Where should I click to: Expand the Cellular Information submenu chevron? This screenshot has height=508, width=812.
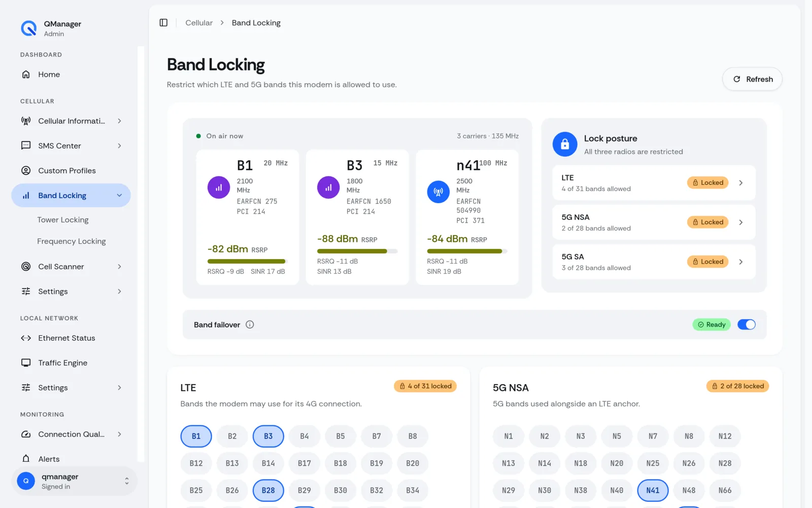pyautogui.click(x=119, y=121)
